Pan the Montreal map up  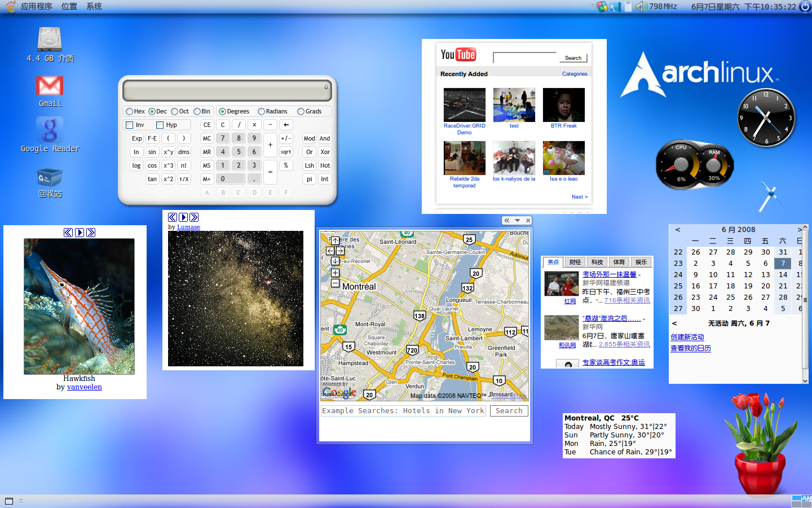pos(335,240)
